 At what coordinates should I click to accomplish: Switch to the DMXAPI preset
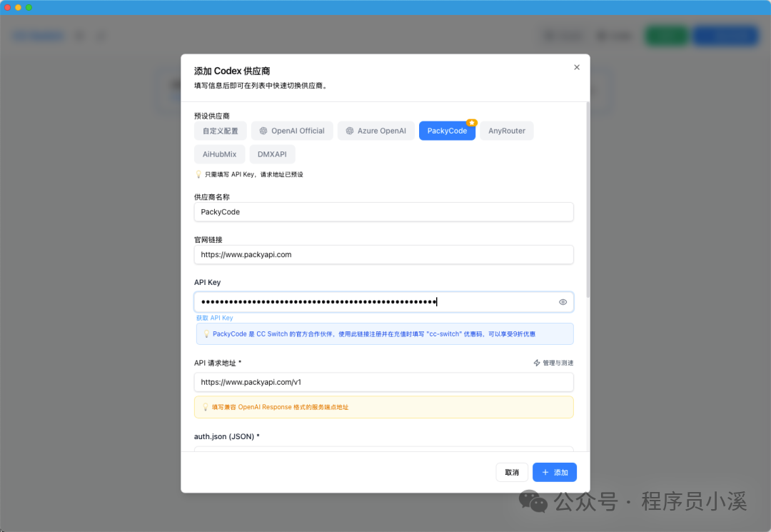pyautogui.click(x=272, y=154)
